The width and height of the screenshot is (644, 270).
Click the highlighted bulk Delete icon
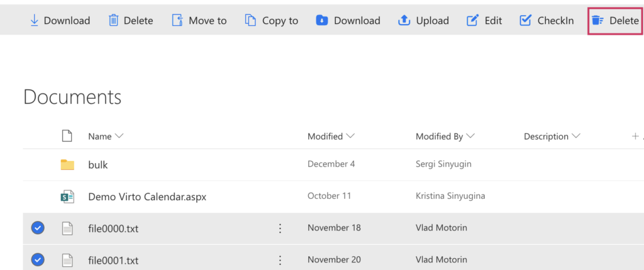tap(597, 20)
